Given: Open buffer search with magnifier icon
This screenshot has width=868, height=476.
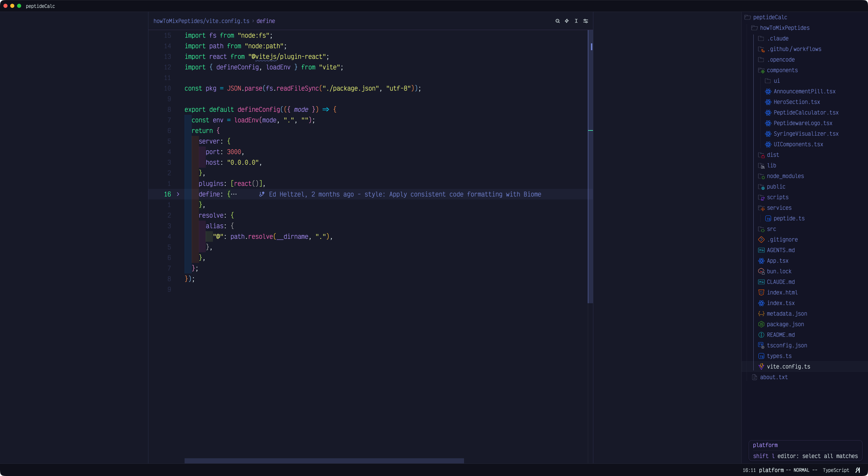Looking at the screenshot, I should click(x=558, y=21).
